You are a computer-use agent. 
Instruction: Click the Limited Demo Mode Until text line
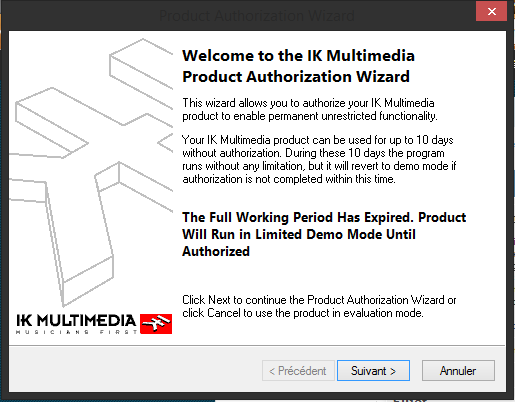[299, 234]
